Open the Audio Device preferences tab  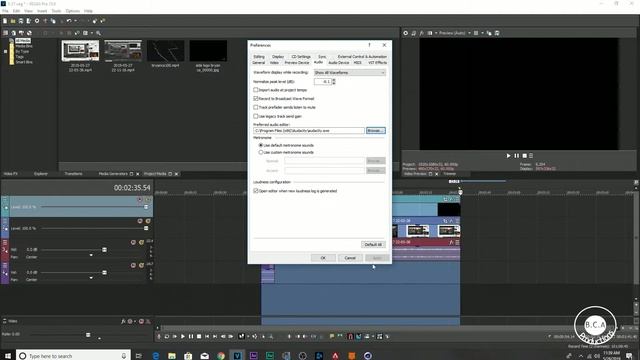click(x=339, y=63)
